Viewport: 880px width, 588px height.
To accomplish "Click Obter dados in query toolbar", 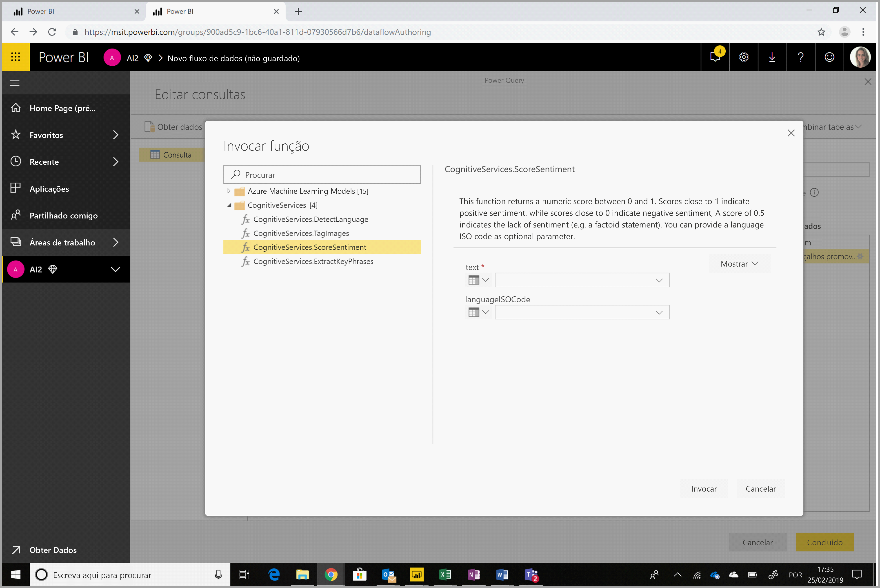I will [174, 127].
